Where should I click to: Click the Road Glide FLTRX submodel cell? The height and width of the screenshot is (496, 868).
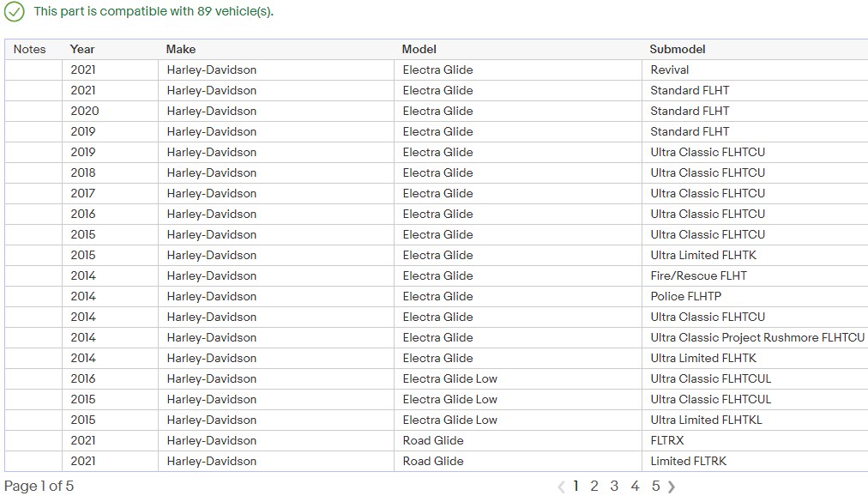click(x=667, y=440)
